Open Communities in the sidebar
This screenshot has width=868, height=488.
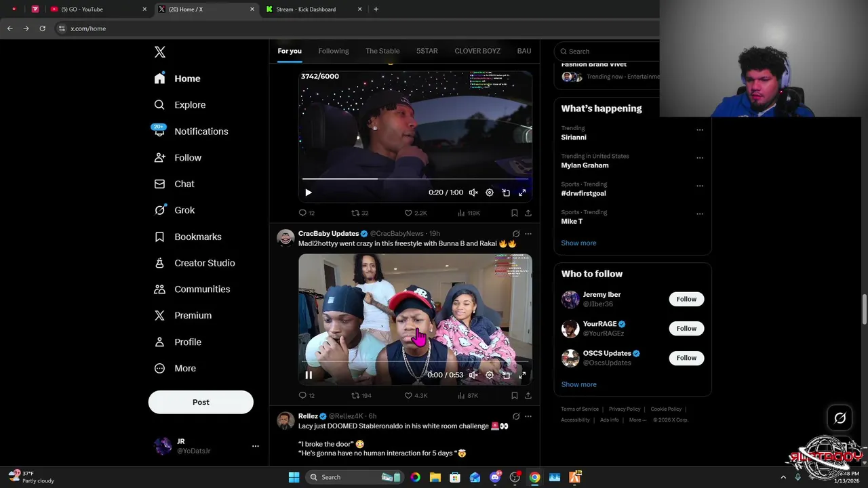tap(192, 289)
